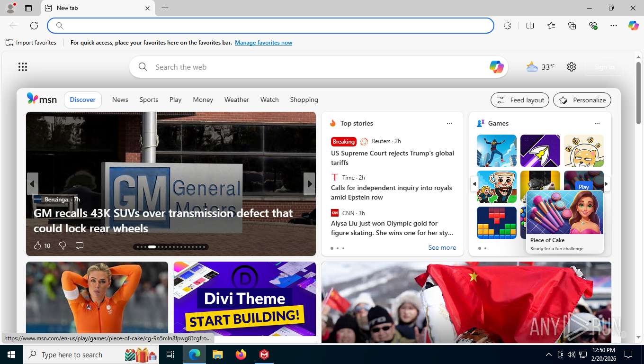Open Calls for independent inquiry story
The width and height of the screenshot is (644, 364).
392,192
